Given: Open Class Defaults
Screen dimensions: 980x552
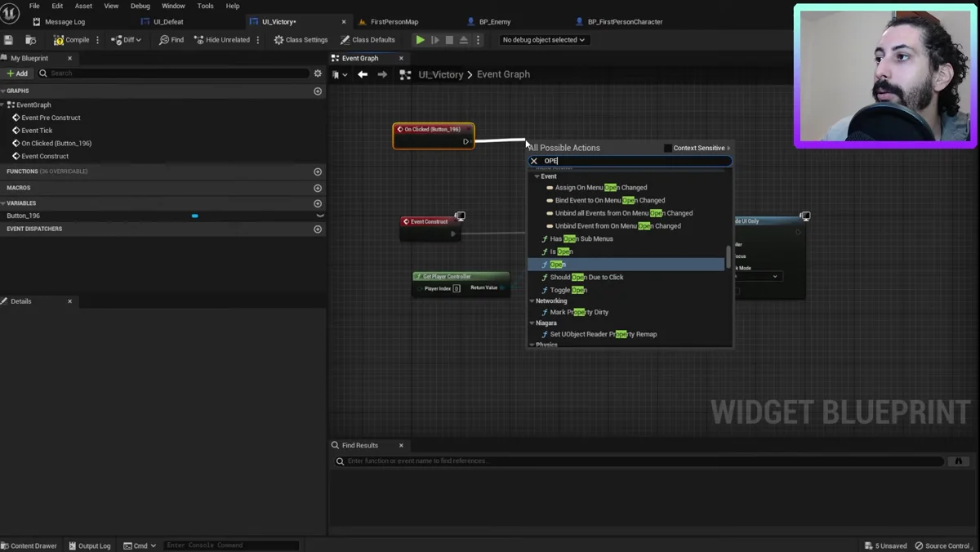Looking at the screenshot, I should [367, 39].
